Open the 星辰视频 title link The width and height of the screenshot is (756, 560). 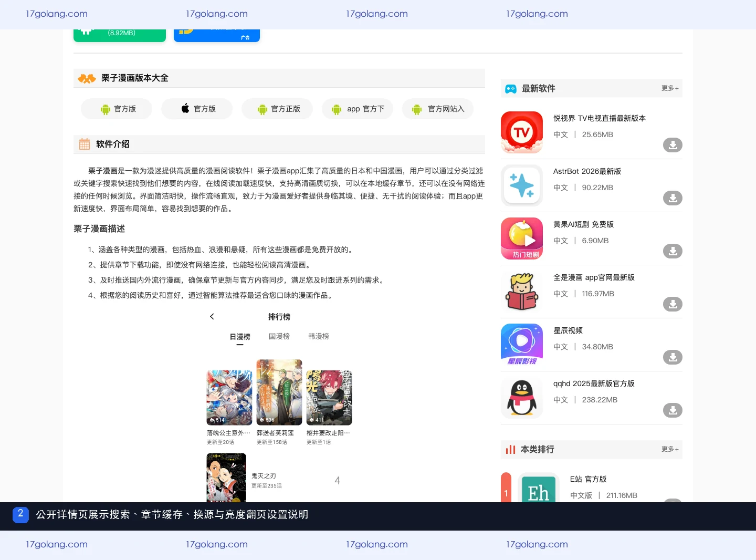pos(568,330)
